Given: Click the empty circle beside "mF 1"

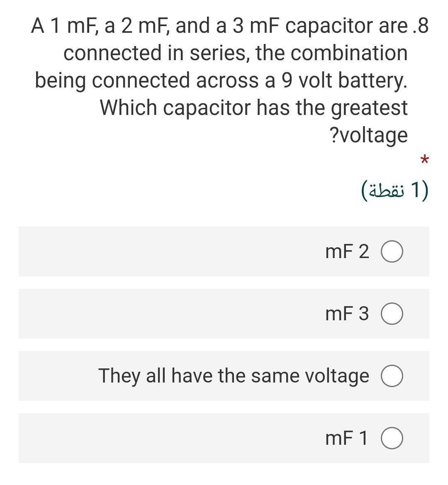Looking at the screenshot, I should click(393, 438).
